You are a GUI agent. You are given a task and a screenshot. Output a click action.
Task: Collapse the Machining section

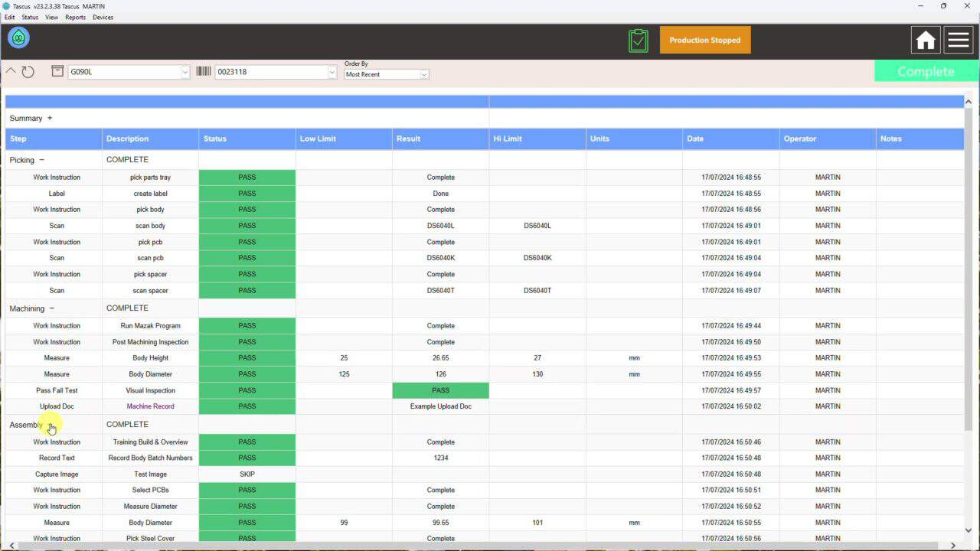coord(52,308)
